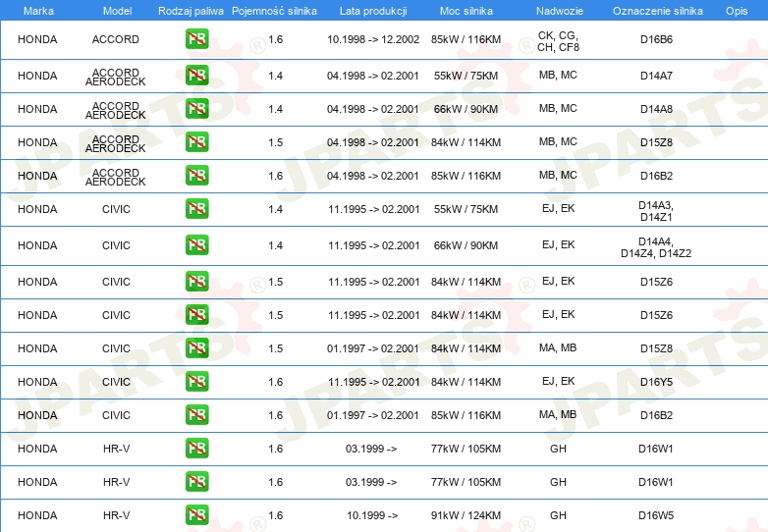The width and height of the screenshot is (768, 532).
Task: Click the 91kW / 124KM power cell
Action: tap(466, 515)
